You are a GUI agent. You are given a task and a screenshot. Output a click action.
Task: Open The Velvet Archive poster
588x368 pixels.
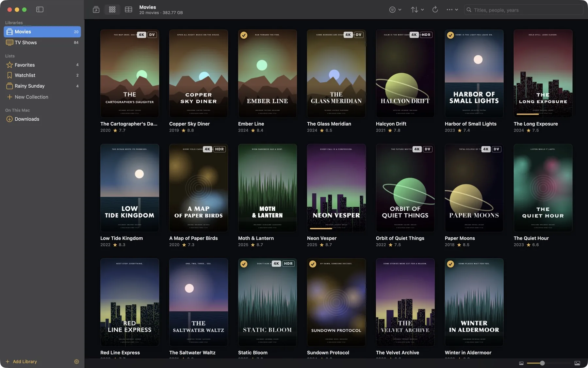point(405,302)
